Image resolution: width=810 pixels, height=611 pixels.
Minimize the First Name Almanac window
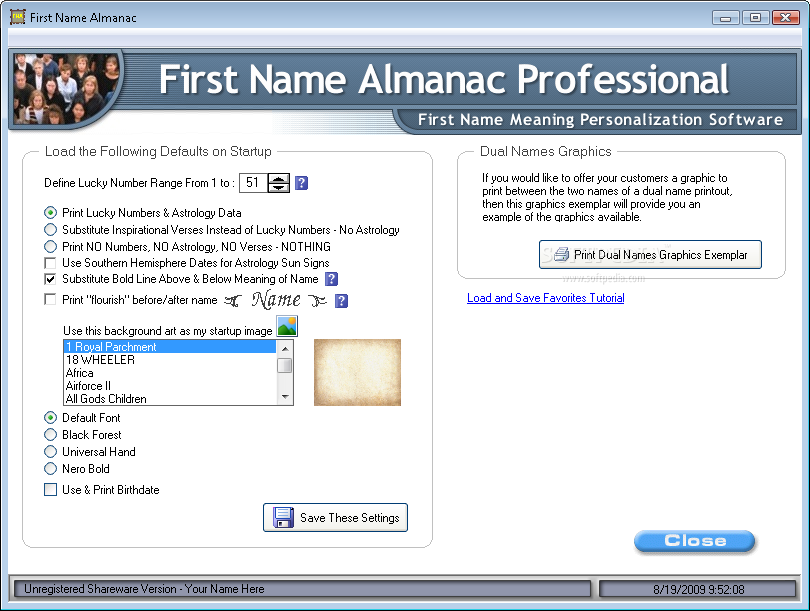[725, 18]
